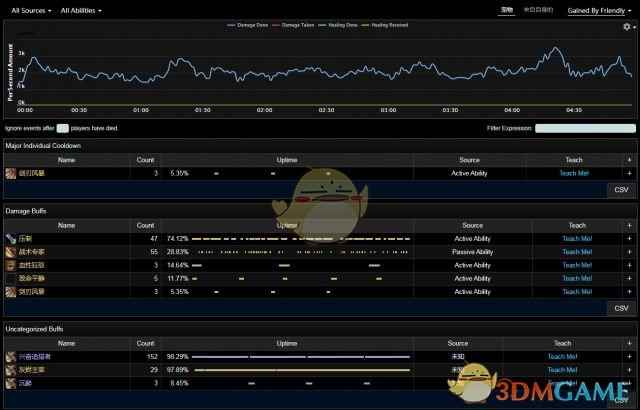Image resolution: width=640 pixels, height=410 pixels.
Task: Click the Filter Expression input field
Action: click(x=584, y=128)
